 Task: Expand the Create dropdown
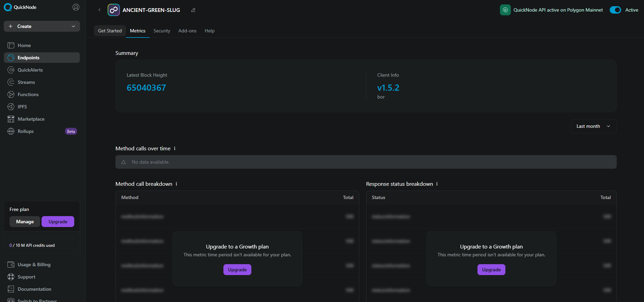pyautogui.click(x=42, y=26)
